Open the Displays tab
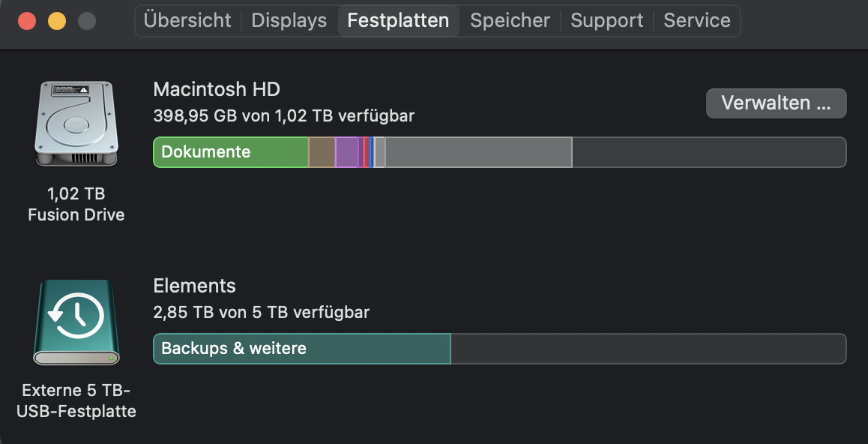This screenshot has height=444, width=868. click(x=289, y=20)
